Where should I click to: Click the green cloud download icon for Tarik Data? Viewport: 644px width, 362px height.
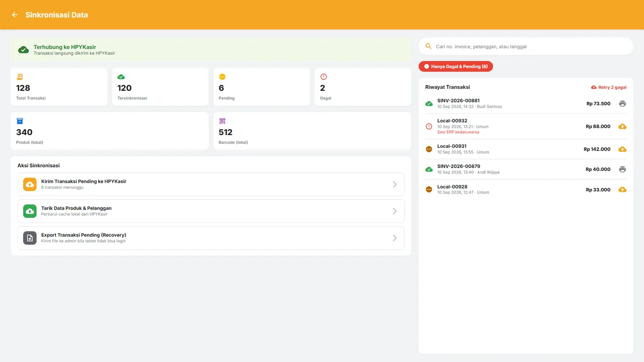pos(30,211)
